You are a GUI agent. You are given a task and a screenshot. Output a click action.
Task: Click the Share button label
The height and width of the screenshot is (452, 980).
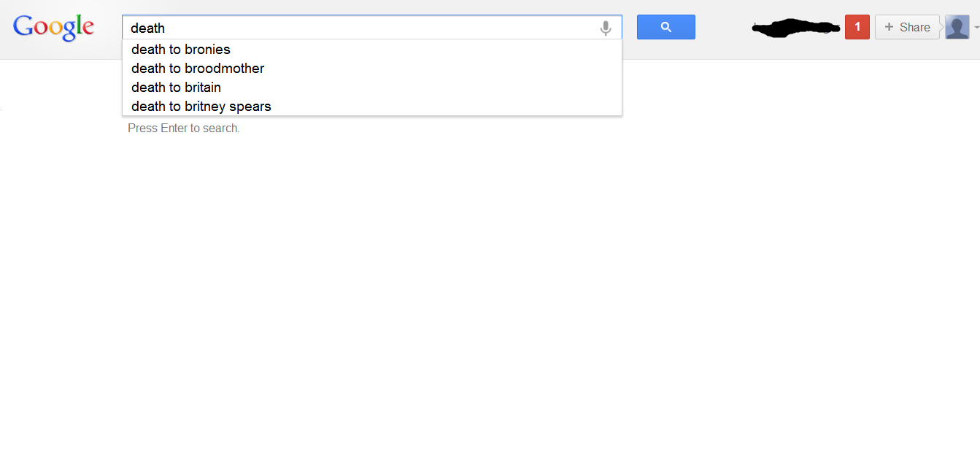click(914, 27)
